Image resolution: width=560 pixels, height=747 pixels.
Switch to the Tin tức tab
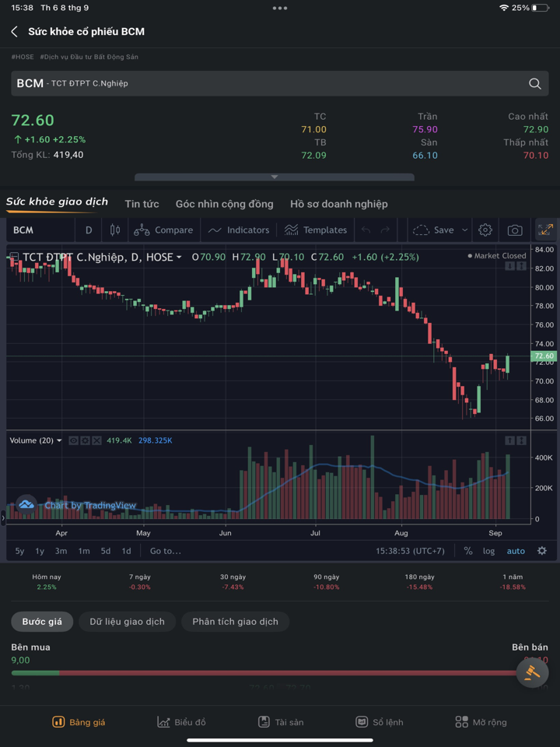142,204
